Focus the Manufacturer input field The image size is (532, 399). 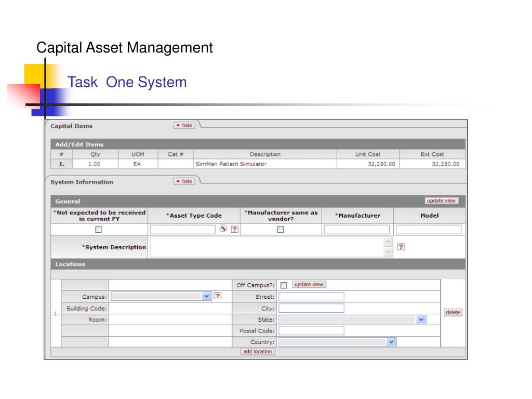(x=356, y=229)
